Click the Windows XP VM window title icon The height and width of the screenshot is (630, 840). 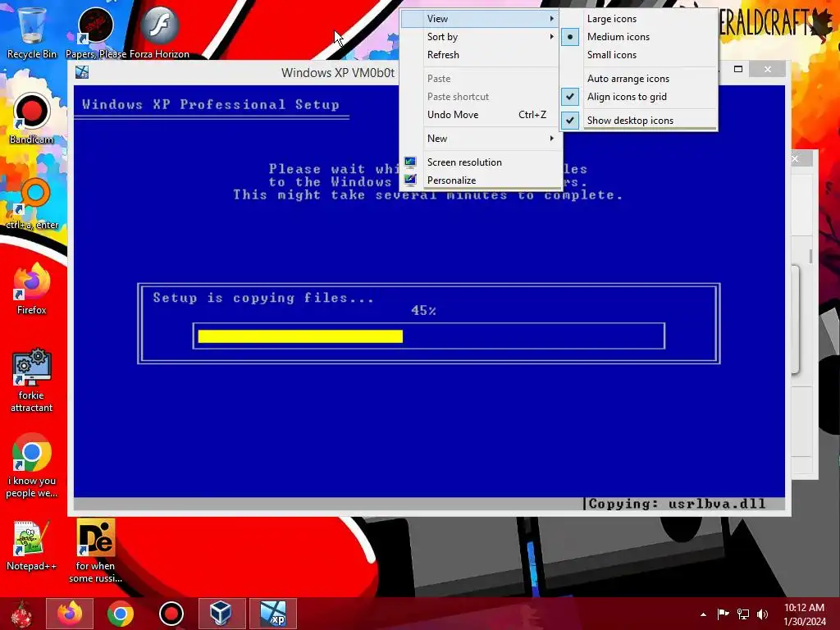tap(82, 72)
